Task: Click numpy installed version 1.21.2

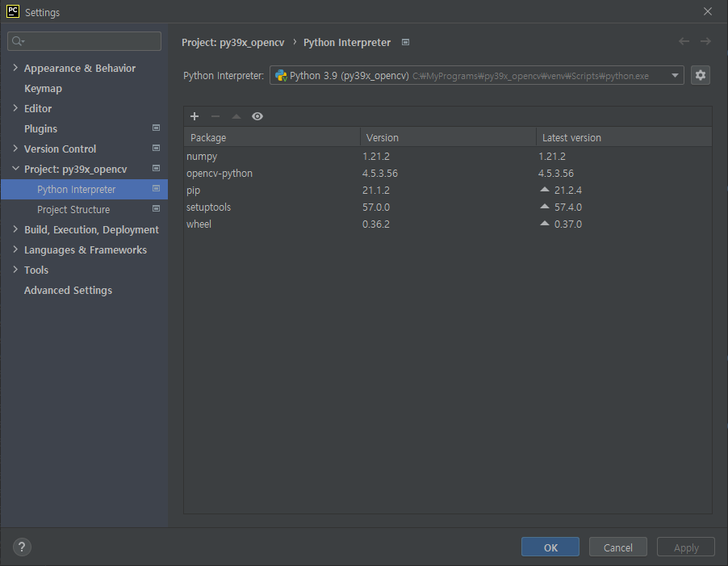Action: [375, 157]
